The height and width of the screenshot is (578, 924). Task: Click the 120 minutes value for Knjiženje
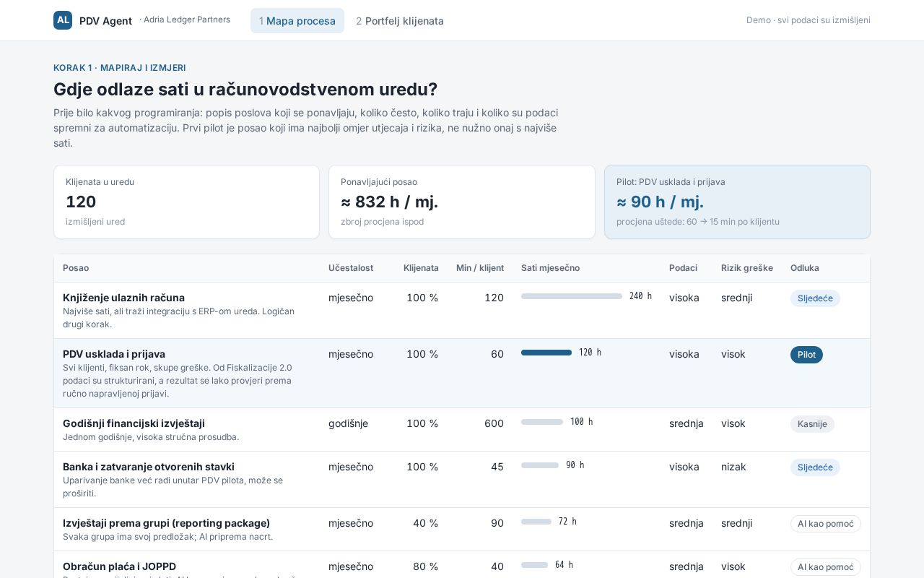coord(494,298)
